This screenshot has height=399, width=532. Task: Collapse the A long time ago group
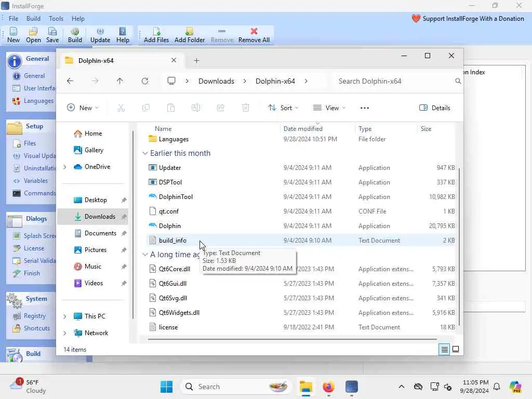coord(145,255)
